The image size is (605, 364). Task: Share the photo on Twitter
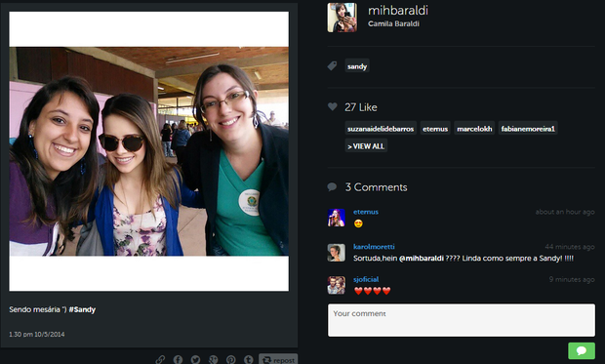pos(195,359)
